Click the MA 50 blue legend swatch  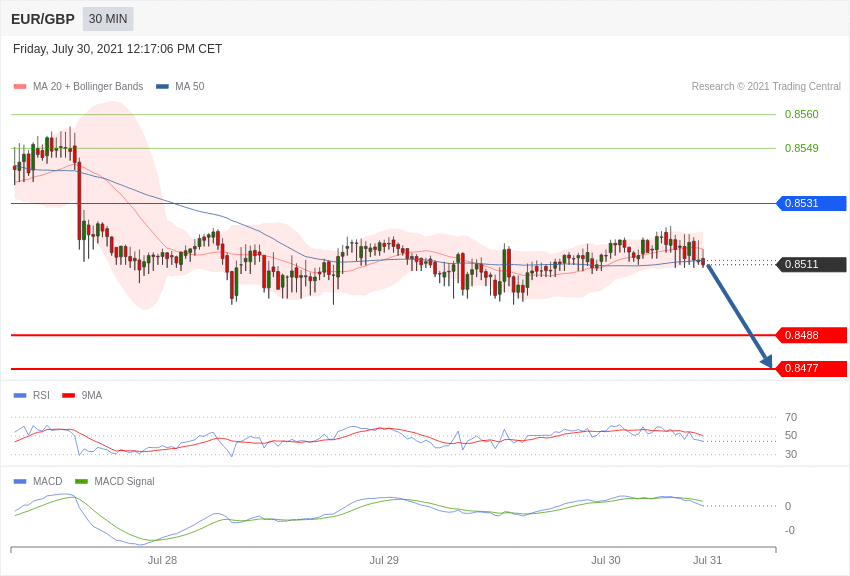tap(162, 87)
